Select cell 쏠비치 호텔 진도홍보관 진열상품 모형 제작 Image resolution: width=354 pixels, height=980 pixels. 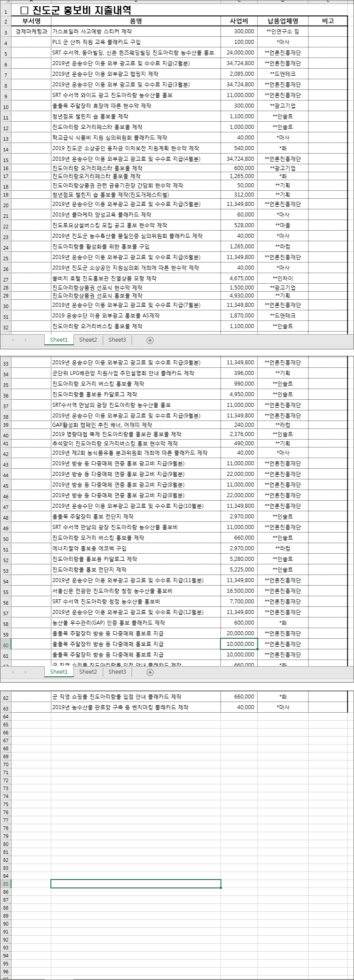[x=136, y=278]
